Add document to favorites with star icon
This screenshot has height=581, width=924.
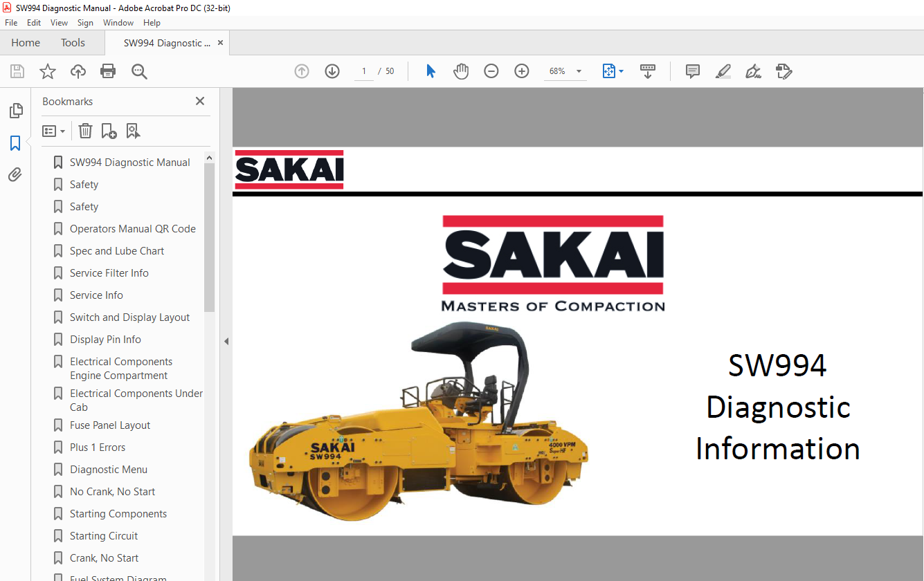coord(48,71)
